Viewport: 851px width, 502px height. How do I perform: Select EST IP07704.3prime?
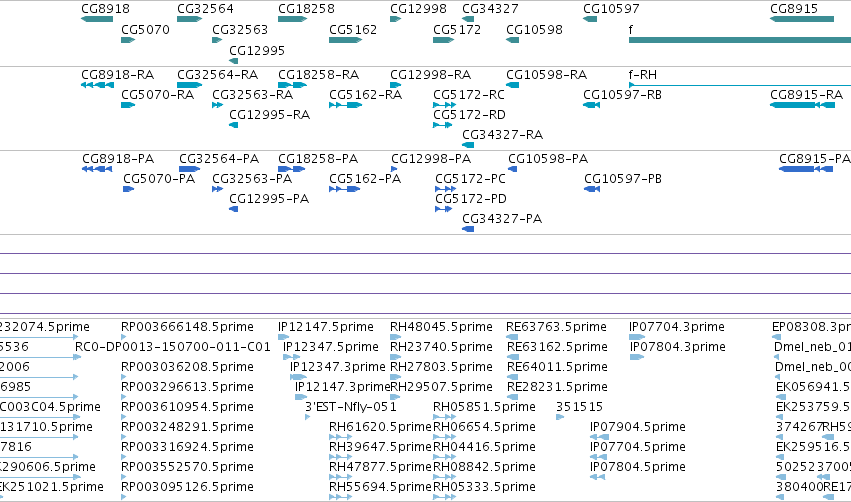[x=676, y=327]
